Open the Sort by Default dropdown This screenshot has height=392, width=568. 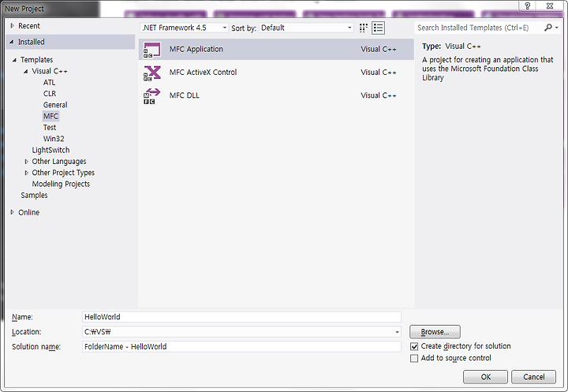click(306, 28)
